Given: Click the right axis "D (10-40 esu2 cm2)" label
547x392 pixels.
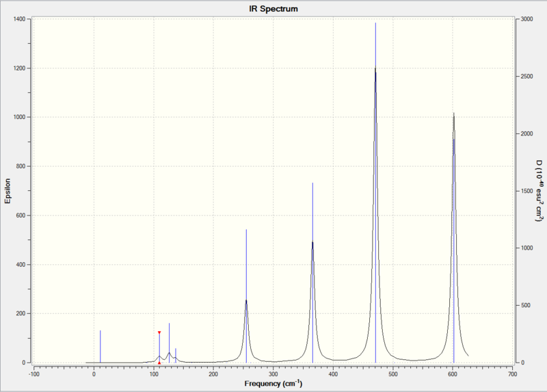Looking at the screenshot, I should pyautogui.click(x=539, y=191).
